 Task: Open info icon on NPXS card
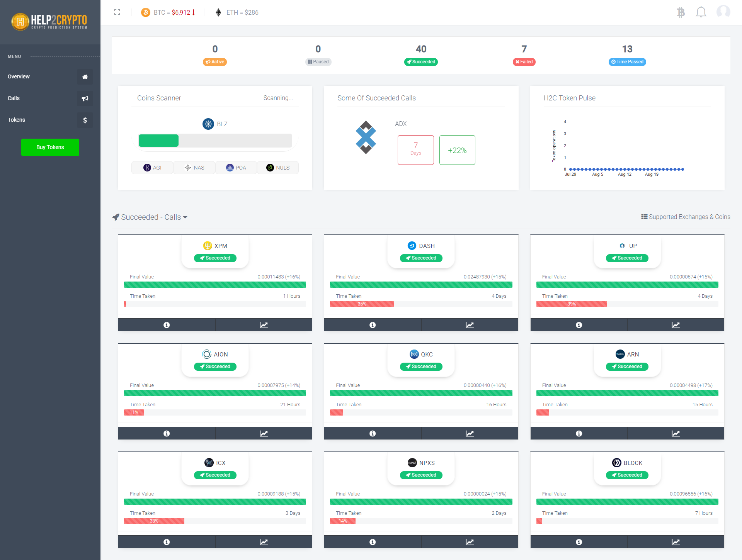(x=373, y=542)
